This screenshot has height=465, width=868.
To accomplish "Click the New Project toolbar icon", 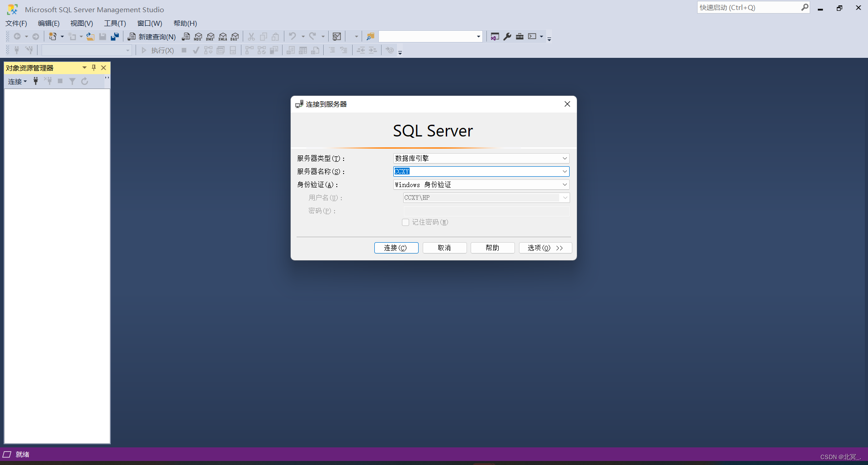I will [x=53, y=37].
